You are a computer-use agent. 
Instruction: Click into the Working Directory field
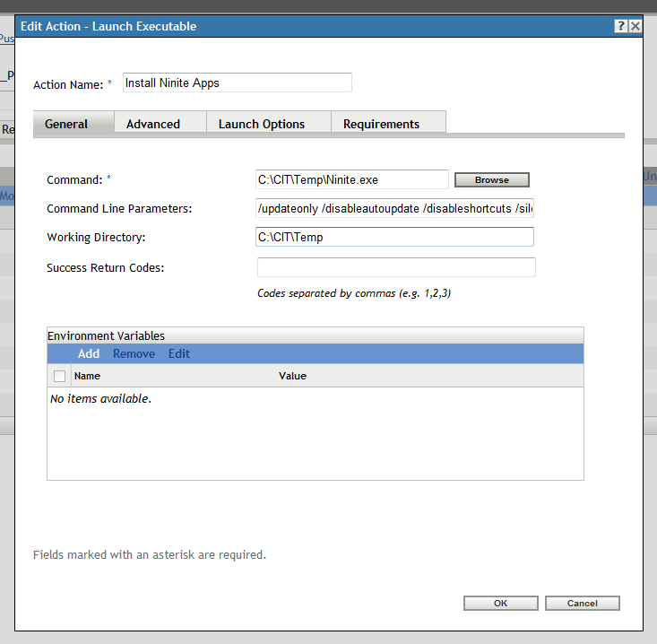pos(394,237)
